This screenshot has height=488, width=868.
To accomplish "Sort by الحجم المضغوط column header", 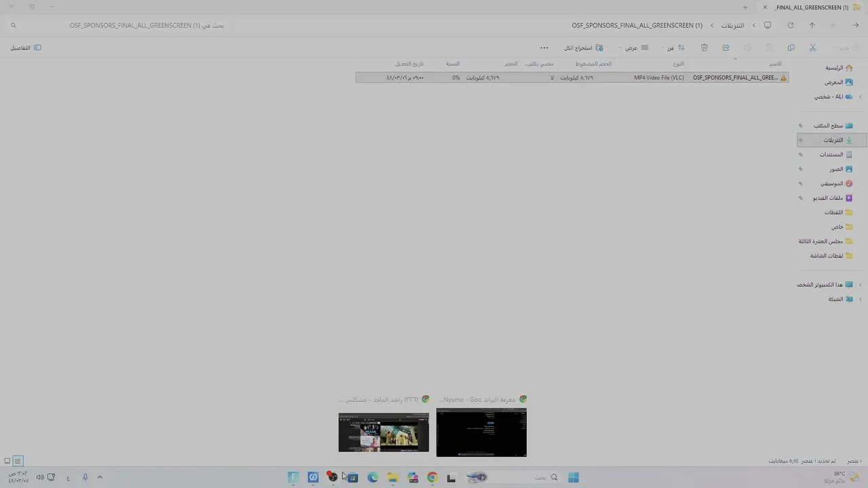I will click(593, 64).
